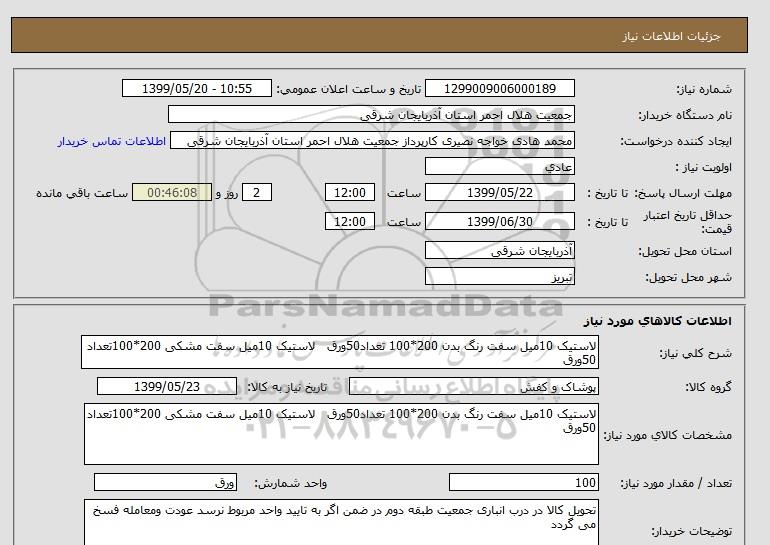Select the priority field showing عادی
This screenshot has height=545, width=770.
[499, 166]
